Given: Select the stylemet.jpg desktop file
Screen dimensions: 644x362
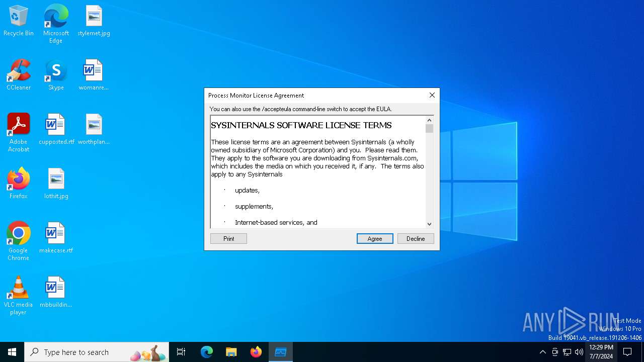Looking at the screenshot, I should pos(94,21).
